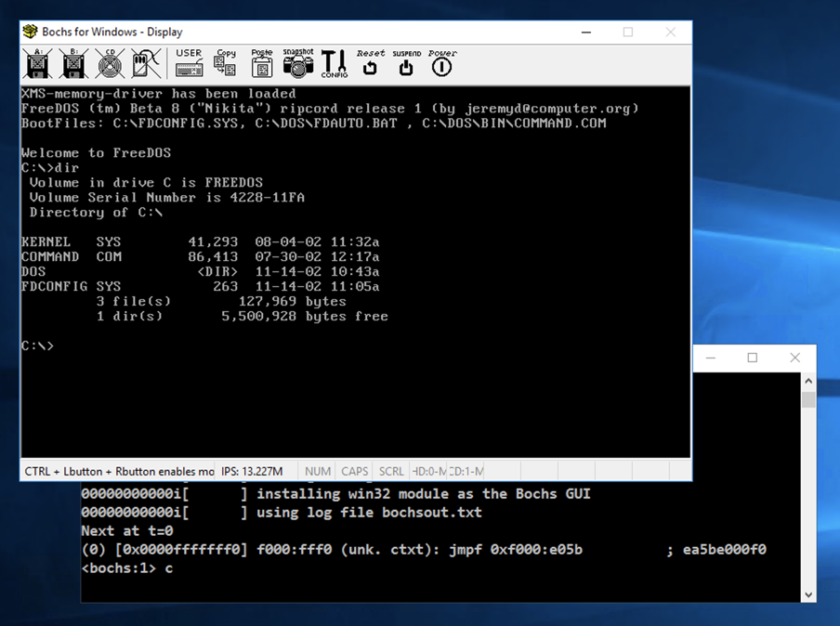Click the NUM indicator in status bar

(317, 471)
